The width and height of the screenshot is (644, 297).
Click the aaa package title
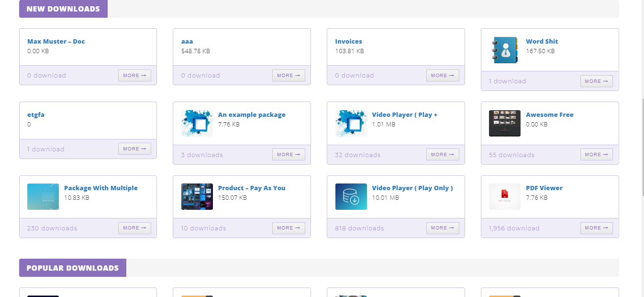tap(187, 42)
